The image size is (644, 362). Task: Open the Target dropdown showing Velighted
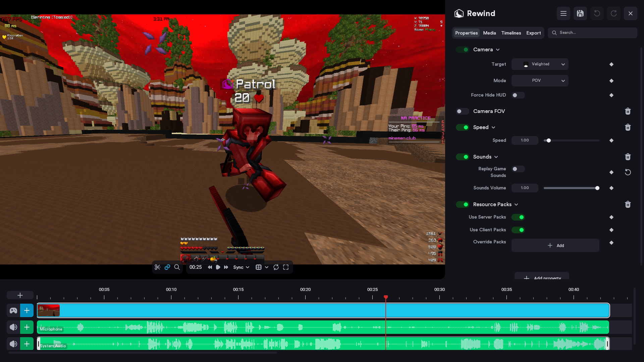point(539,64)
